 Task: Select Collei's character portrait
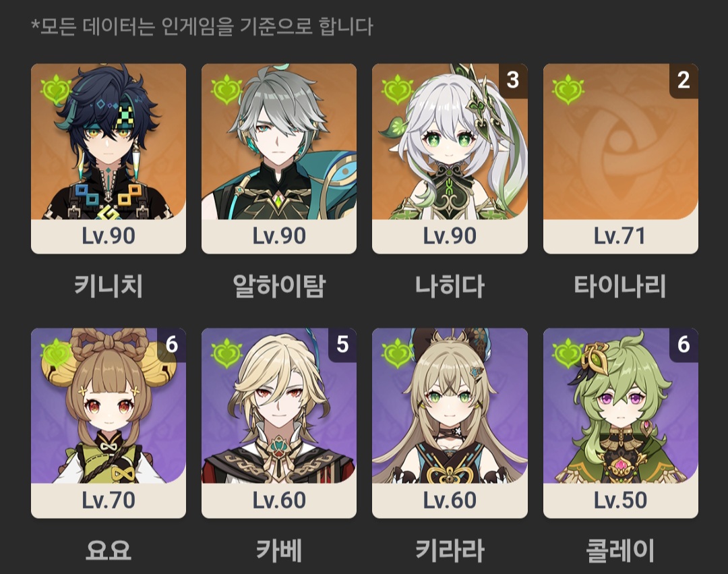coord(621,423)
